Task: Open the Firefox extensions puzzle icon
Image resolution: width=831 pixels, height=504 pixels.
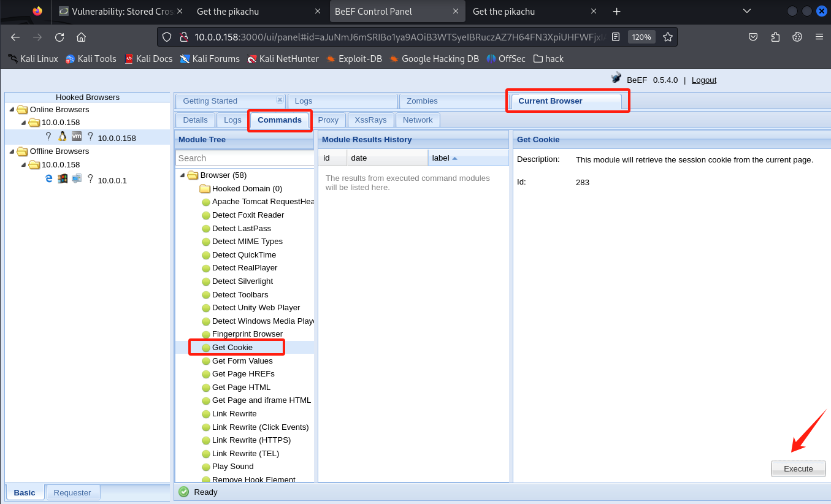Action: (x=775, y=37)
